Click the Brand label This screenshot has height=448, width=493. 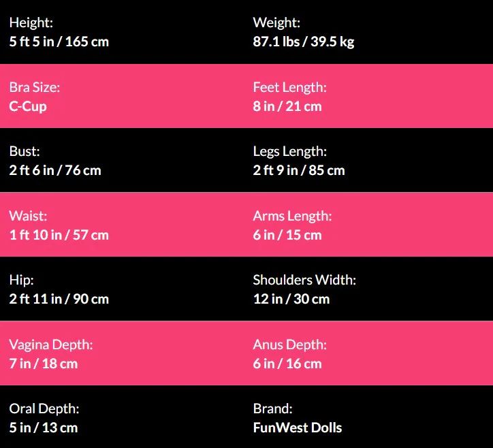coord(272,409)
